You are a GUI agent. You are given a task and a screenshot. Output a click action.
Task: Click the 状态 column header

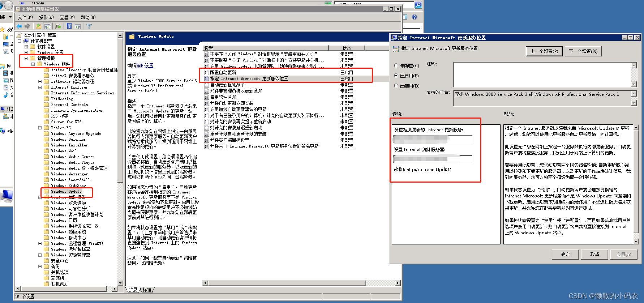[x=347, y=48]
